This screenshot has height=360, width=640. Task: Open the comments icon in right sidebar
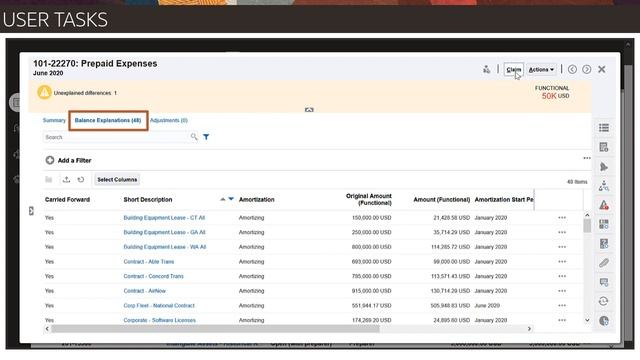604,282
